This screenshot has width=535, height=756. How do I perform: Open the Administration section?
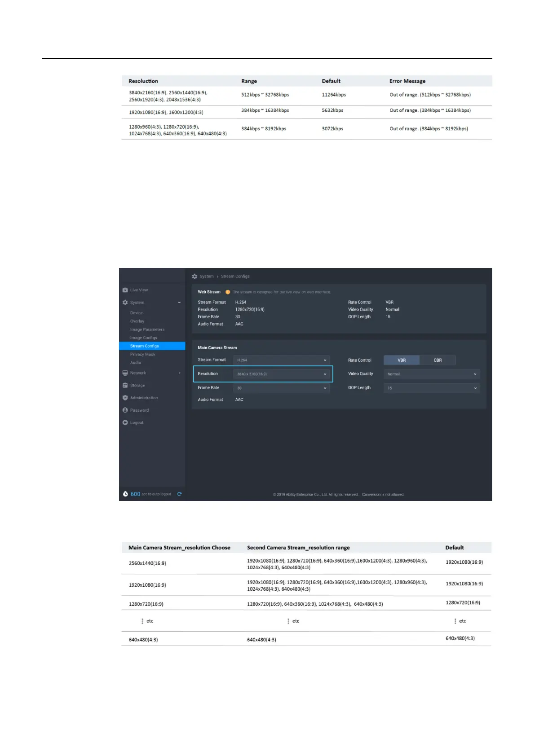point(144,398)
